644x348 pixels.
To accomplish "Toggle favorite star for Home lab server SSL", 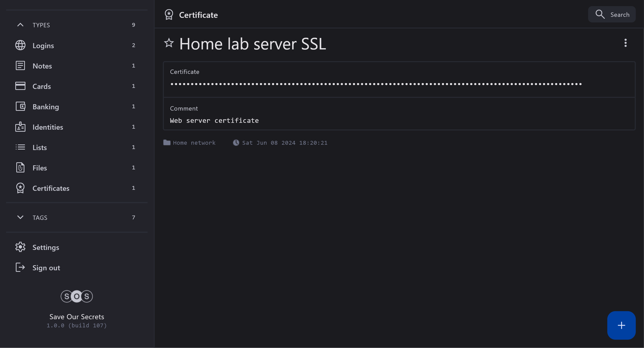I will [x=169, y=43].
